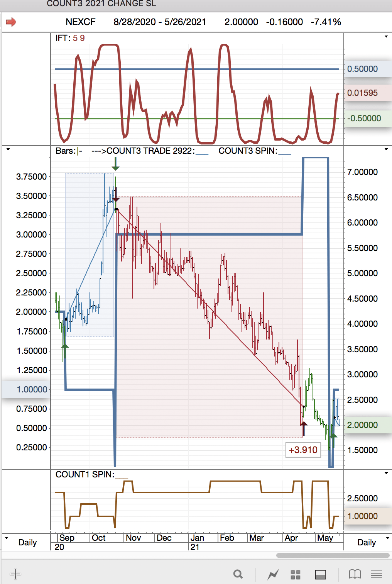Screen dimensions: 392x584
Task: Open the book reference icon
Action: pos(355,574)
